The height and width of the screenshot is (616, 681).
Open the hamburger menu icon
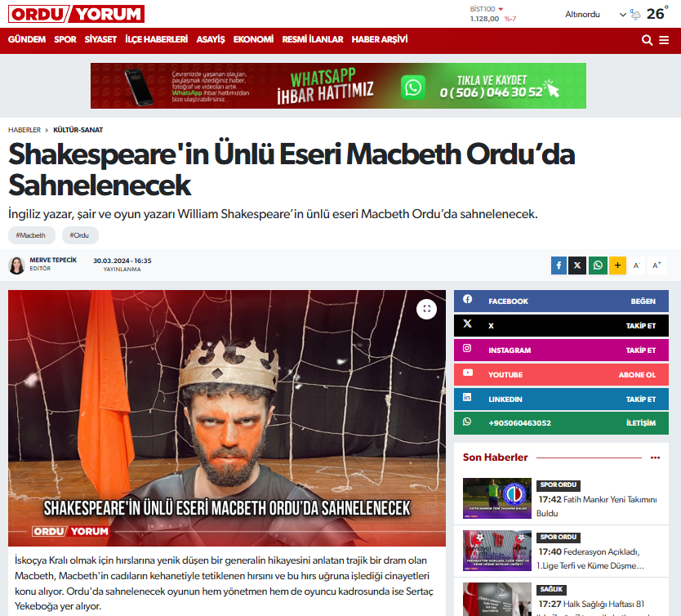point(664,40)
